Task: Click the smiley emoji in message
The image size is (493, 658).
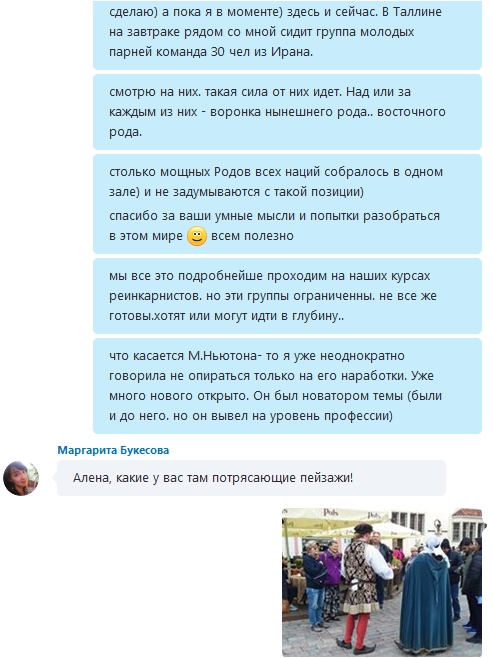Action: tap(197, 236)
